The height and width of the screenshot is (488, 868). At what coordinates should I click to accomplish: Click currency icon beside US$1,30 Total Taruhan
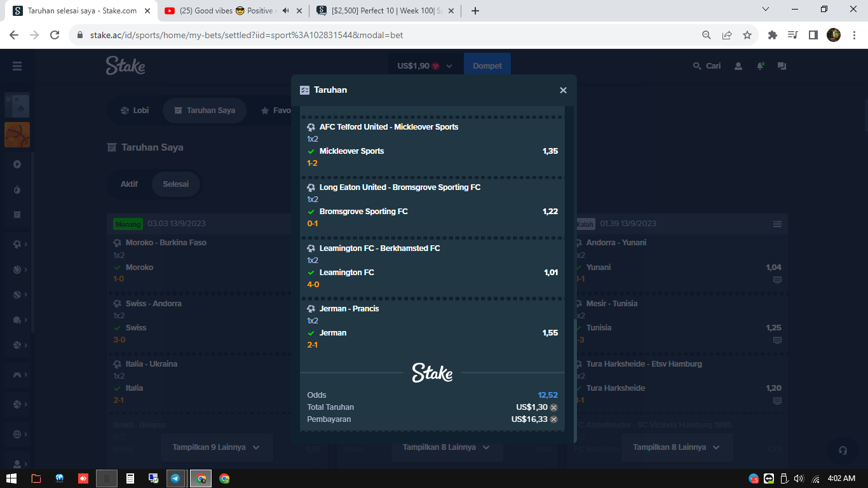coord(554,407)
